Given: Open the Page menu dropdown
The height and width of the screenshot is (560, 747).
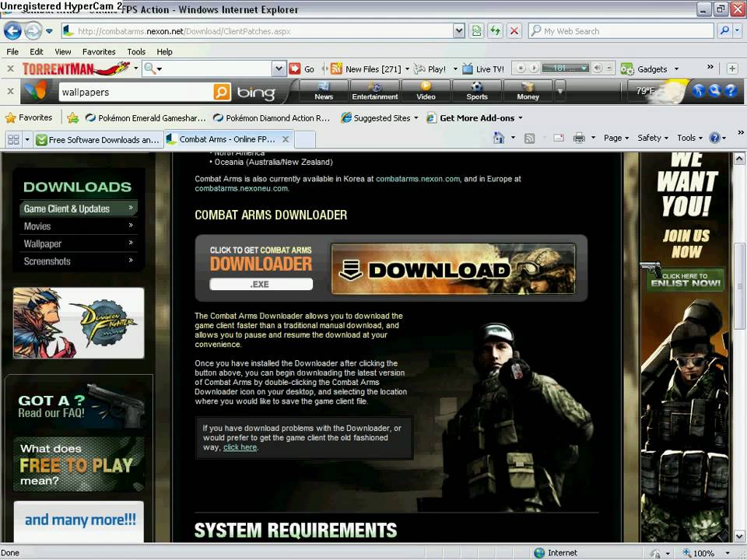Looking at the screenshot, I should coord(616,138).
